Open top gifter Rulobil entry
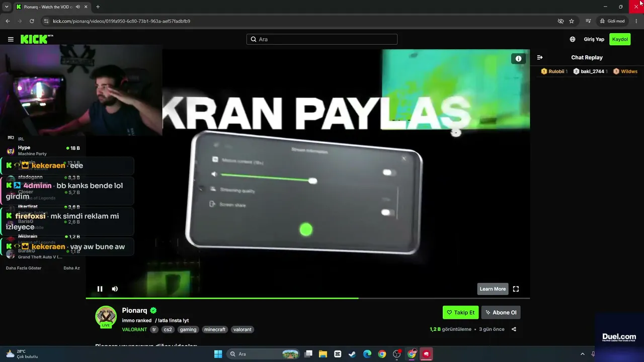This screenshot has width=644, height=362. pos(553,71)
